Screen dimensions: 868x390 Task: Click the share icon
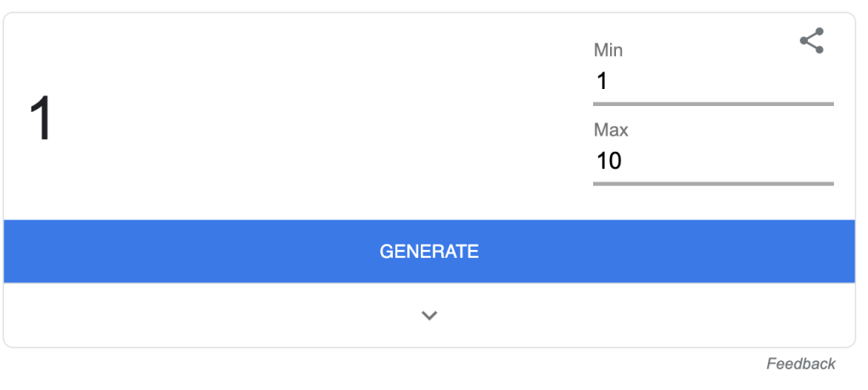(812, 41)
